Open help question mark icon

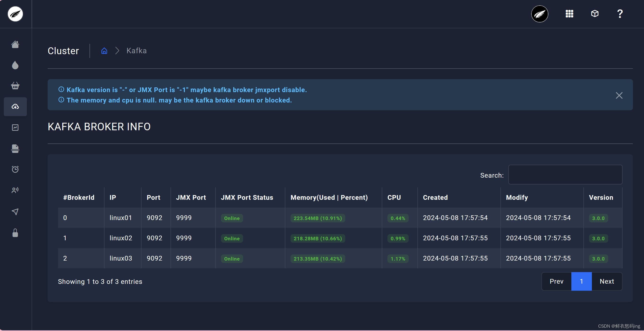(620, 14)
